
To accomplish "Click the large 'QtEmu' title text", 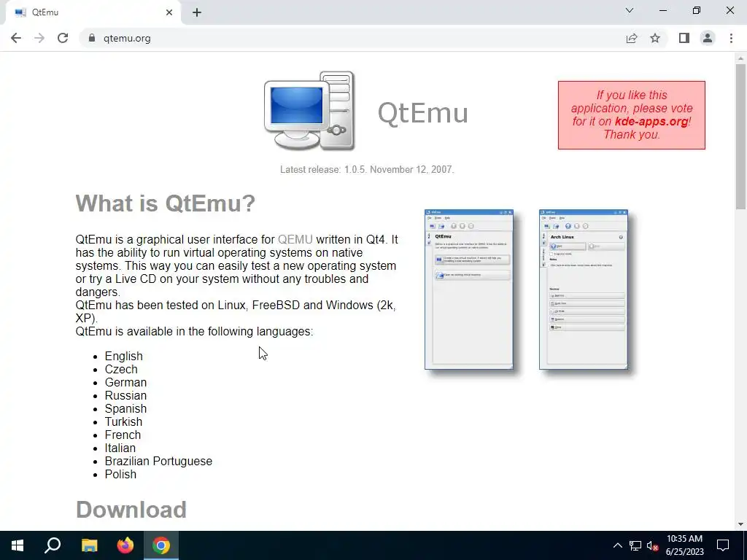I will (422, 113).
